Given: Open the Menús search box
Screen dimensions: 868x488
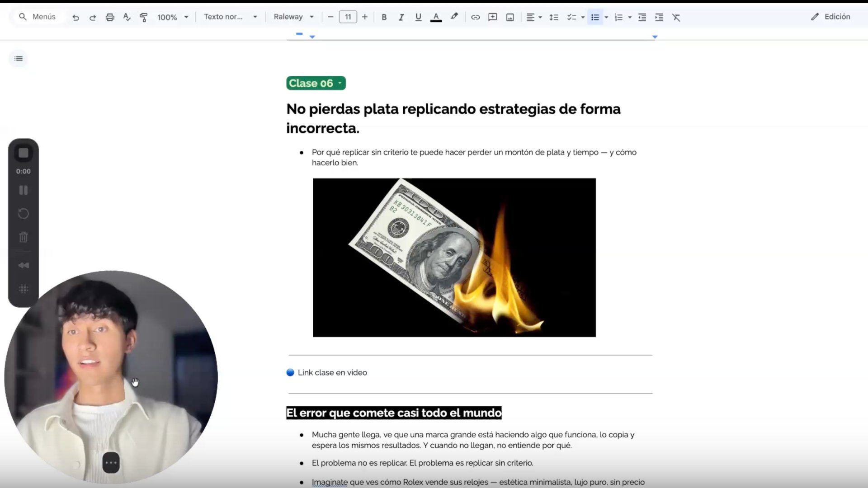Looking at the screenshot, I should tap(38, 17).
